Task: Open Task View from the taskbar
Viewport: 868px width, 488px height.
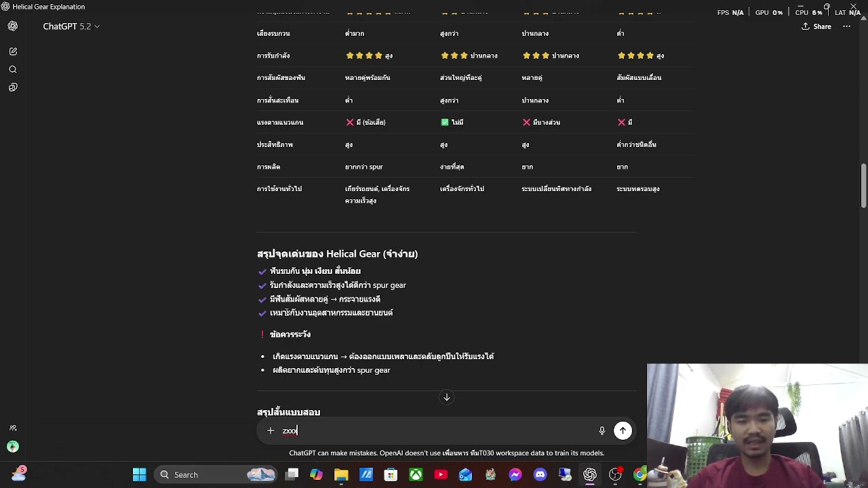Action: (292, 475)
